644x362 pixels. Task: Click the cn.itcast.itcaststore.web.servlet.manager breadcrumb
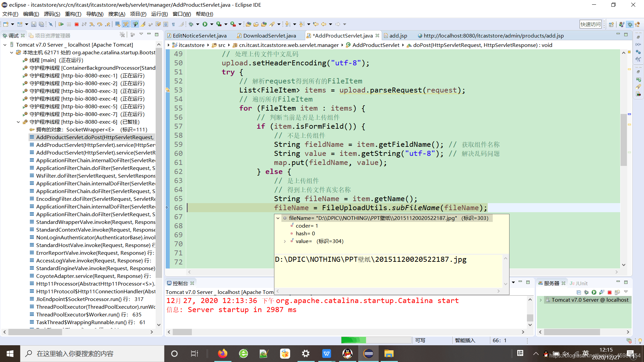point(285,45)
